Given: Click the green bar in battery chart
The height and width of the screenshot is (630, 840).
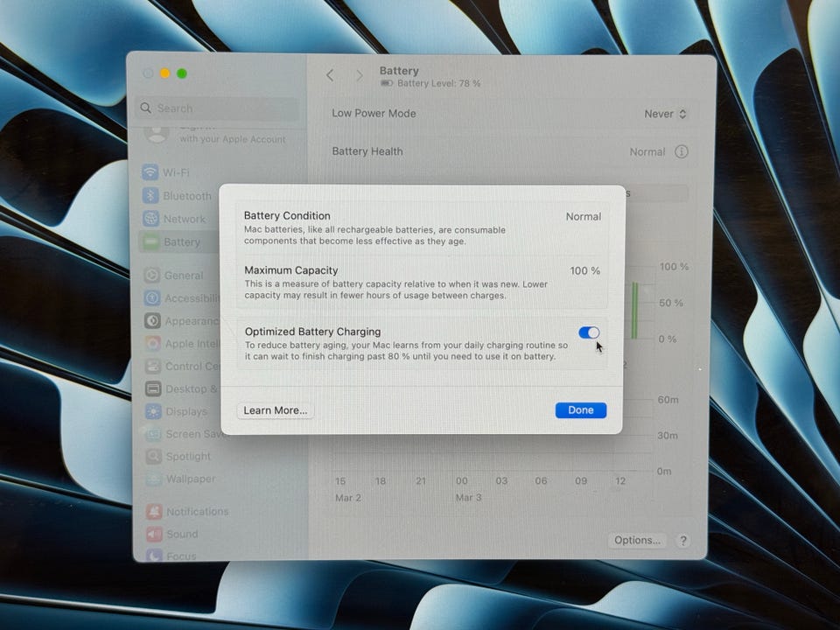Looking at the screenshot, I should click(635, 311).
